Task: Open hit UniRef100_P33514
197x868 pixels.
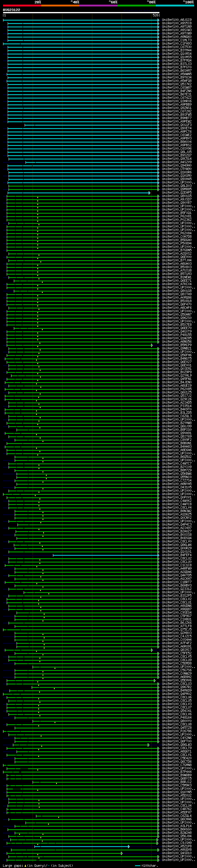Action: tap(177, 406)
